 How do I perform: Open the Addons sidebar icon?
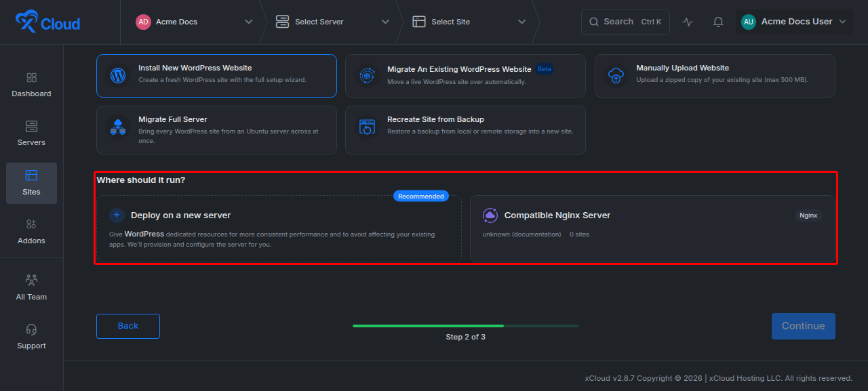point(31,224)
